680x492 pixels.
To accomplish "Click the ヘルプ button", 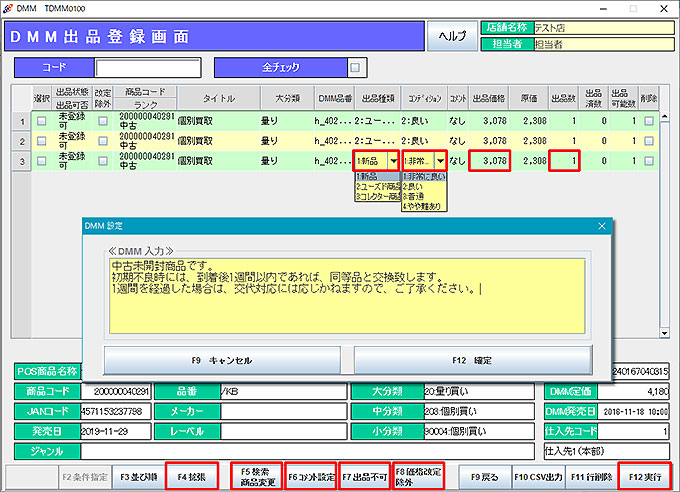I will [x=453, y=36].
